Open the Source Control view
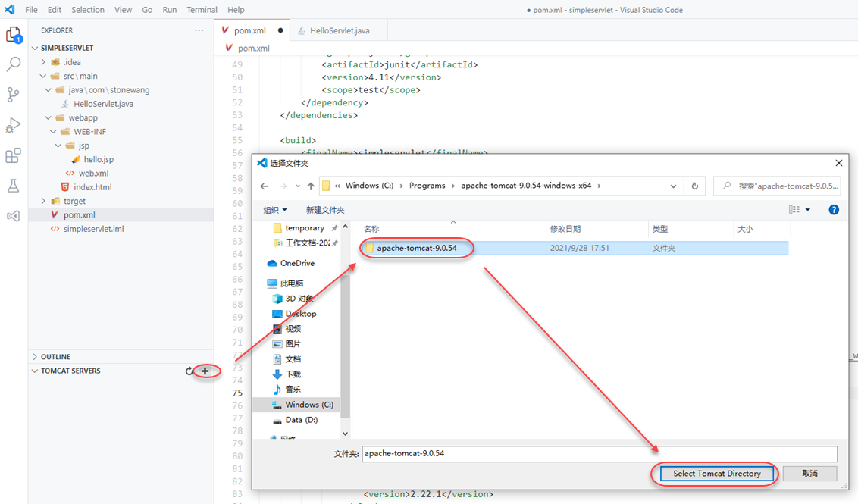 point(13,95)
